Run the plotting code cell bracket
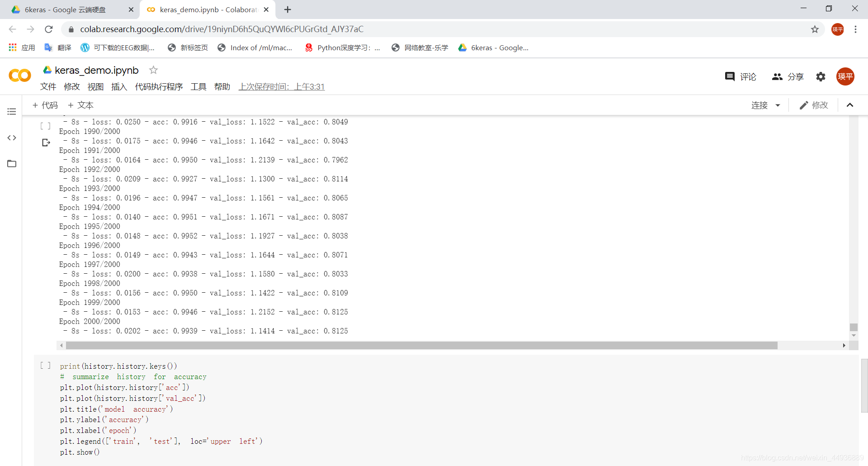Screen dimensions: 868x466 tap(45, 365)
